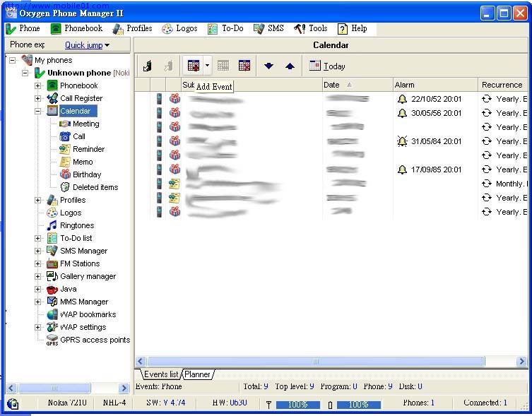
Task: Click the blue up arrow toolbar button
Action: 290,66
